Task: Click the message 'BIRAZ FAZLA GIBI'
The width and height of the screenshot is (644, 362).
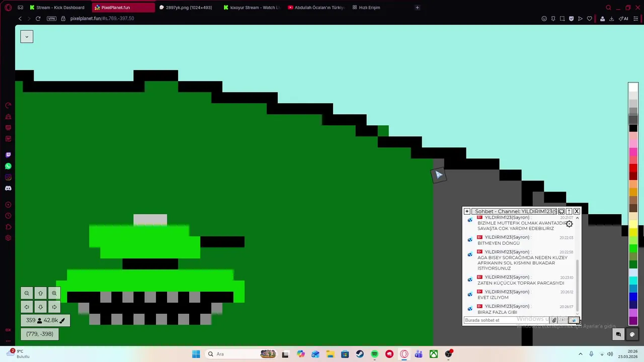Action: pos(497,312)
